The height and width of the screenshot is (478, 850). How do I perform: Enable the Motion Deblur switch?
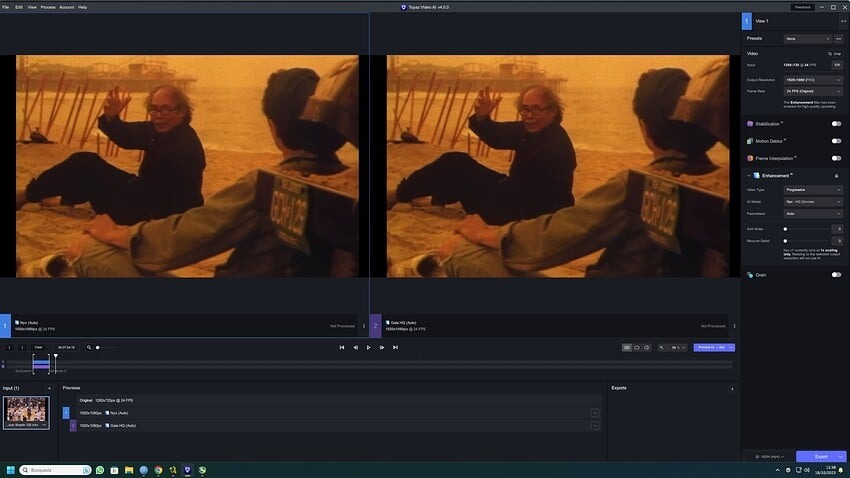coord(836,141)
